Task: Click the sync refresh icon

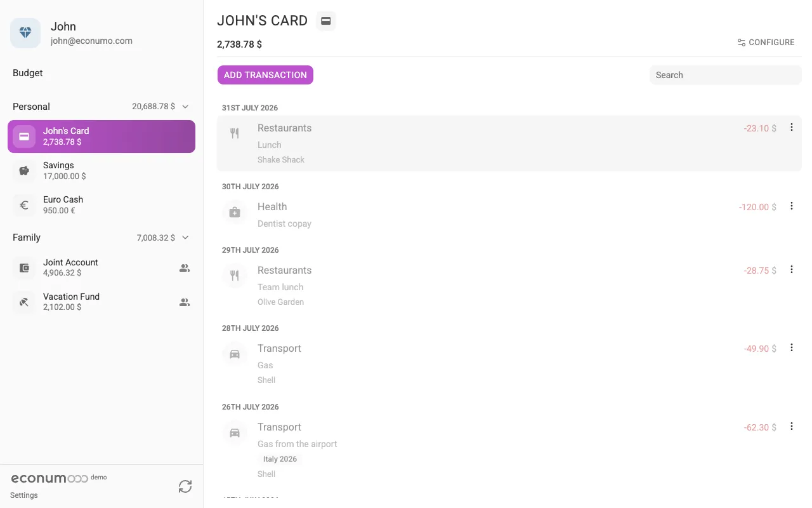Action: pyautogui.click(x=185, y=486)
